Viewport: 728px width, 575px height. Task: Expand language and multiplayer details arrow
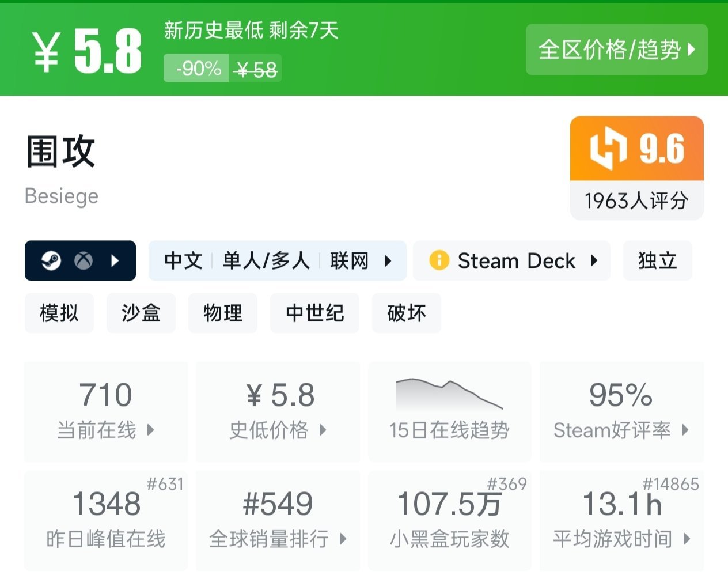click(388, 261)
